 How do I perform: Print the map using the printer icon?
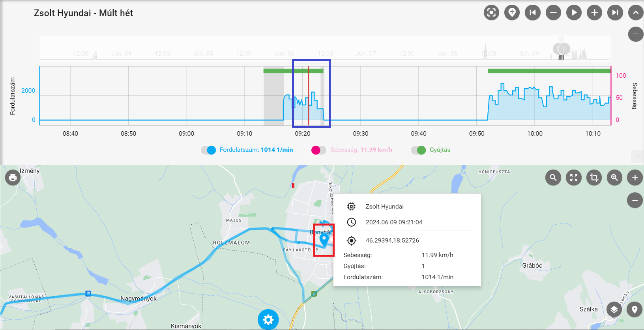pyautogui.click(x=13, y=178)
